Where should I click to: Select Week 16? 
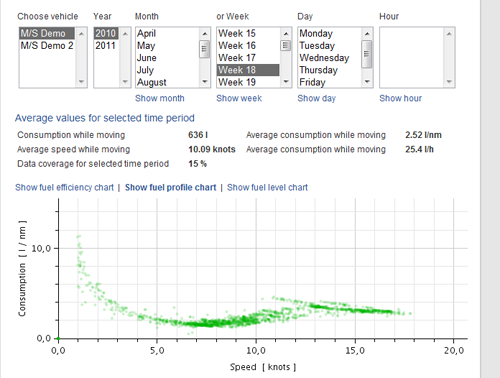(248, 45)
